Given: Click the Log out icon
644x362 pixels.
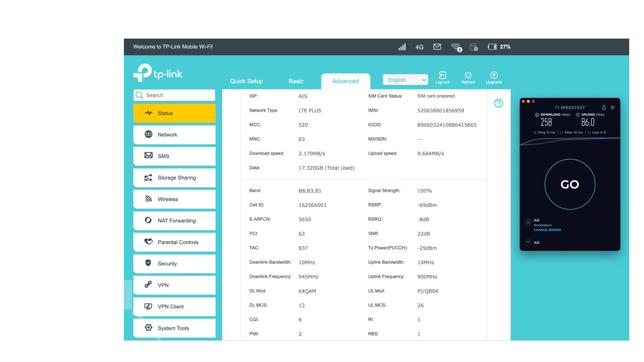Looking at the screenshot, I should coord(442,75).
